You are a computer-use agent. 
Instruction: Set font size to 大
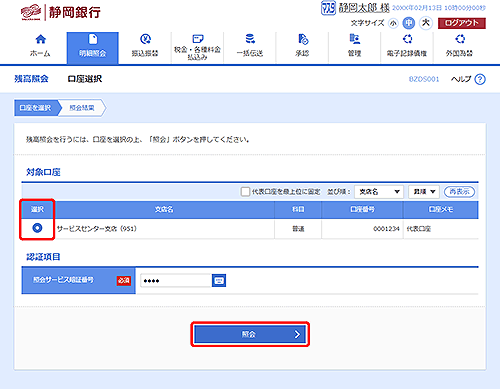426,23
